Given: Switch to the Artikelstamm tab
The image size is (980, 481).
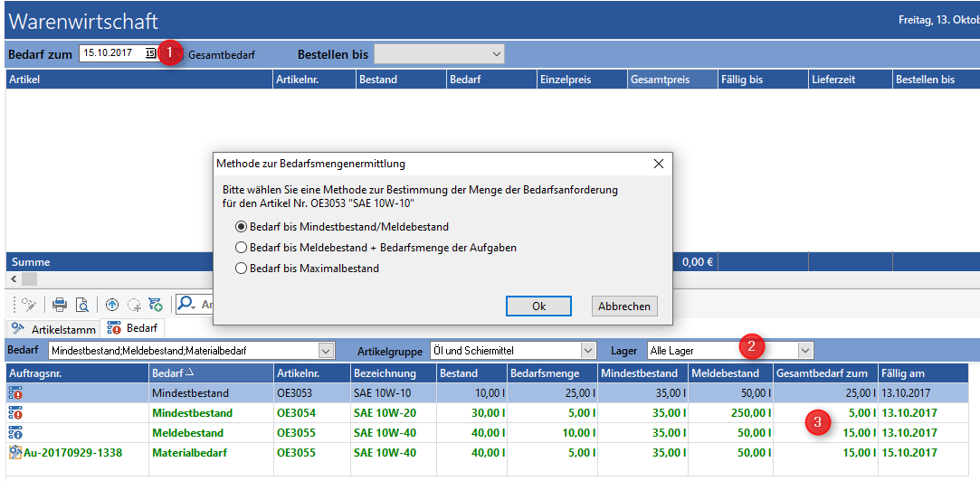Looking at the screenshot, I should [x=54, y=329].
